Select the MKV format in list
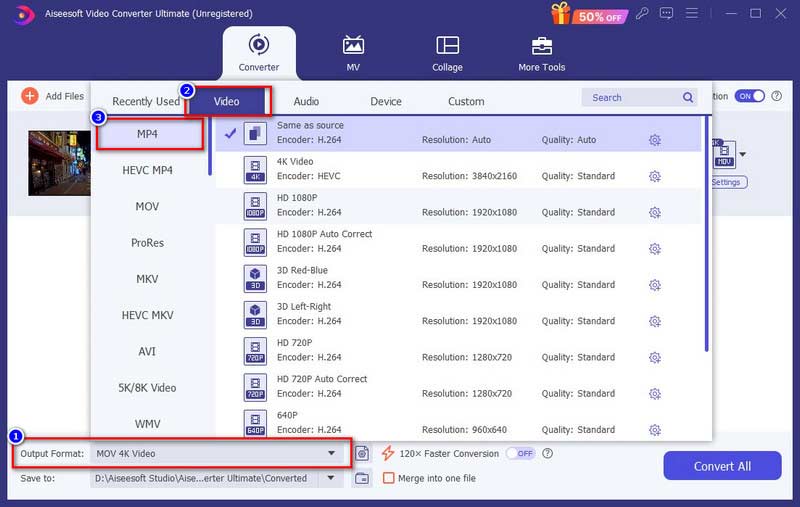The height and width of the screenshot is (507, 800). 147,279
